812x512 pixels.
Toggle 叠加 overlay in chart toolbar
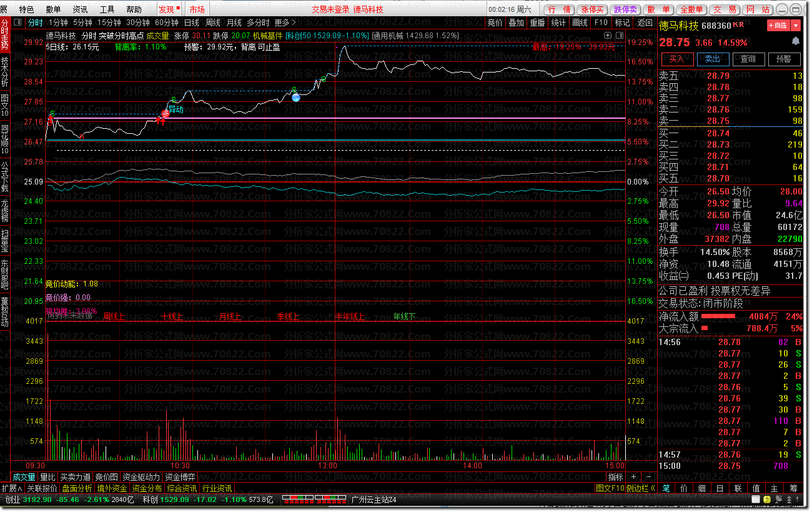coord(516,23)
